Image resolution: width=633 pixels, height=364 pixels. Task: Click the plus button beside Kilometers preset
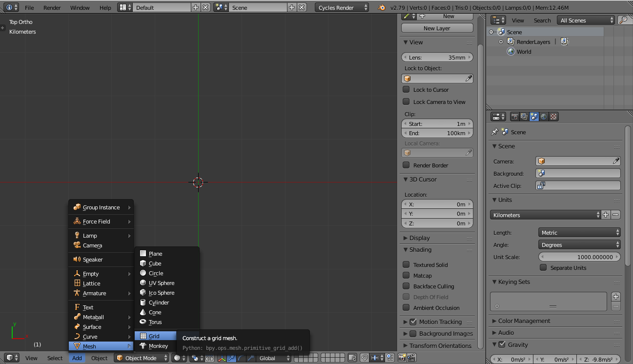606,215
